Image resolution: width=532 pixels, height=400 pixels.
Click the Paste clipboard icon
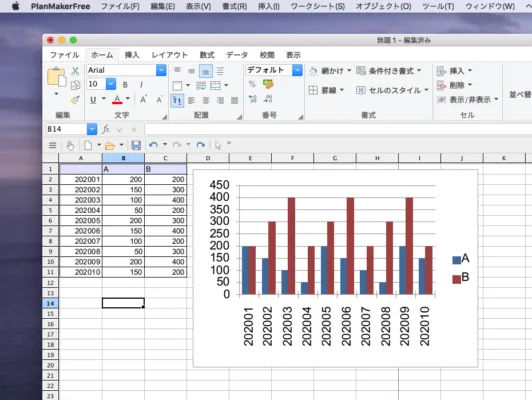pos(56,77)
